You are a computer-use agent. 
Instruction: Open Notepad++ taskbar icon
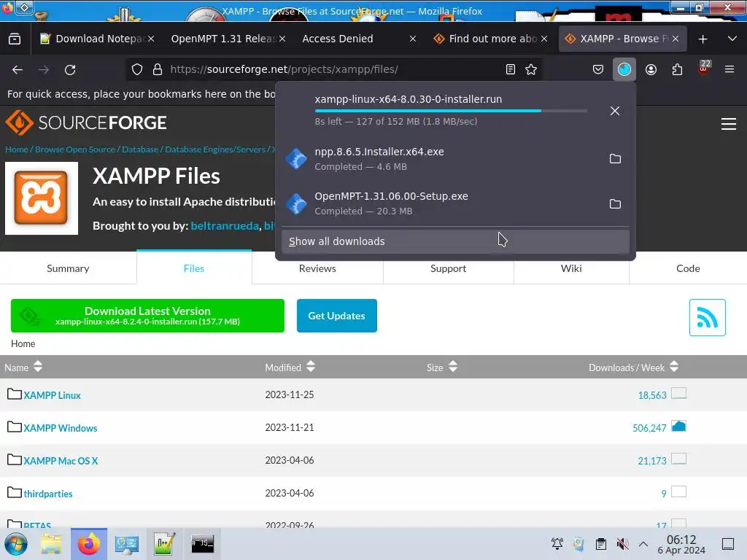164,544
